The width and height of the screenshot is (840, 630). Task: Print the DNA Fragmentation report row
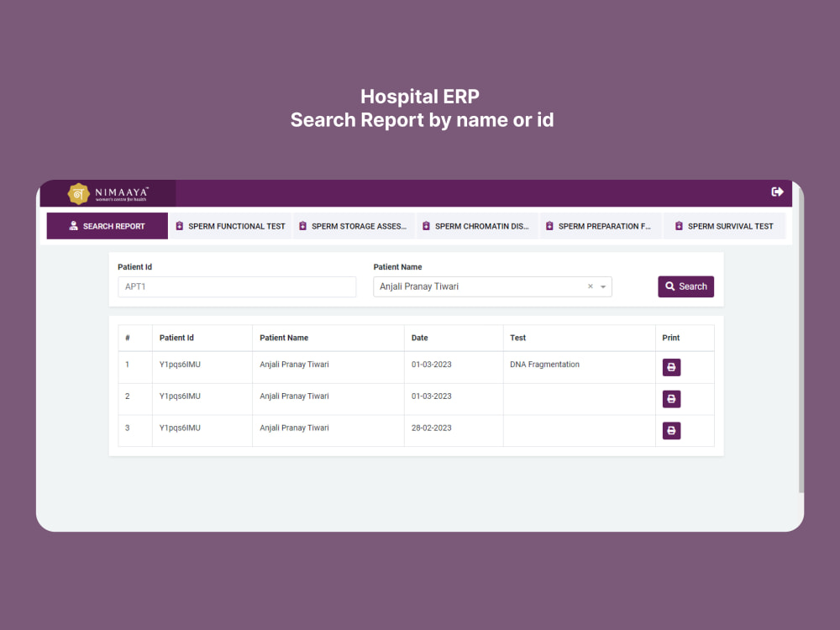coord(671,368)
